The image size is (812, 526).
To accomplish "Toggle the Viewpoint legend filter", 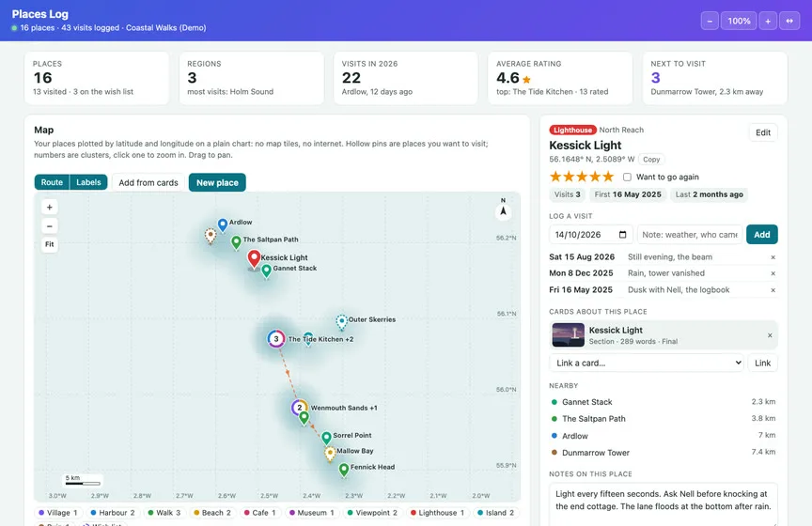I will pyautogui.click(x=372, y=513).
